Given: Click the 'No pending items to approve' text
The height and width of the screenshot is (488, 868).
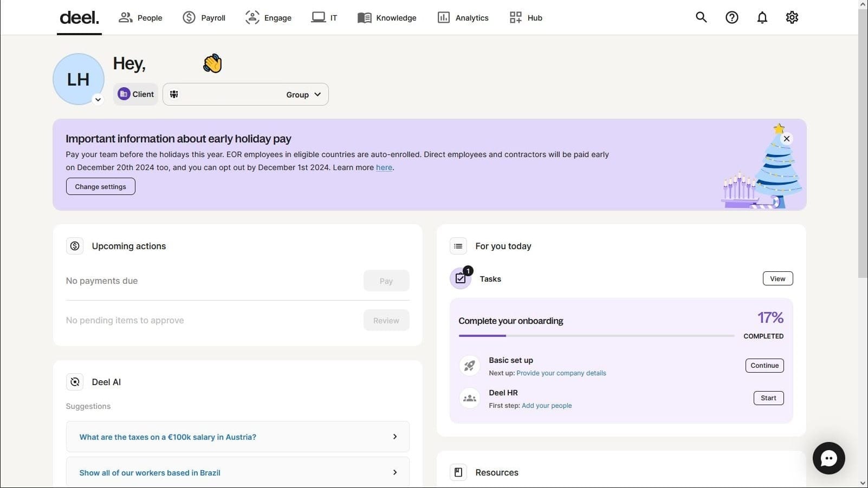Looking at the screenshot, I should (x=125, y=320).
